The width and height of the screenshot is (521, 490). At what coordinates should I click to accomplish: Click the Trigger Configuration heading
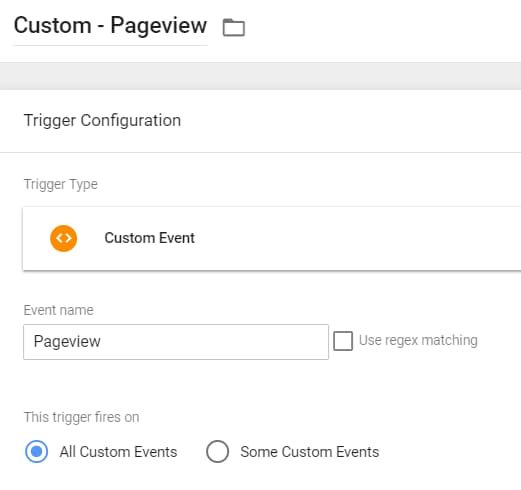click(x=102, y=121)
